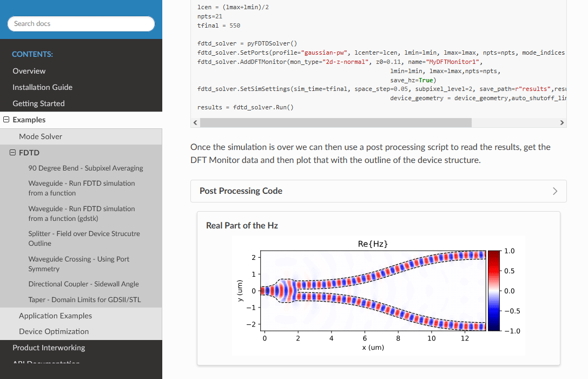Click the Search docs input field

click(x=81, y=24)
